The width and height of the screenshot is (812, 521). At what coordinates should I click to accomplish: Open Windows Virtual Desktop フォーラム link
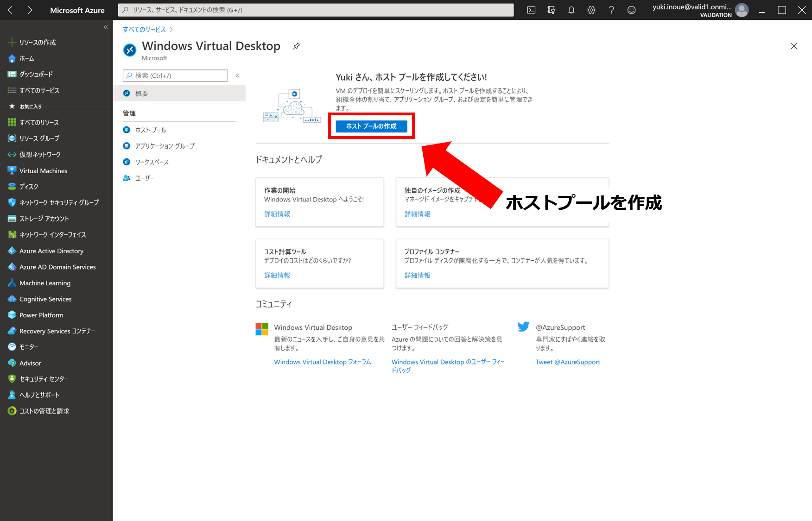click(x=323, y=362)
